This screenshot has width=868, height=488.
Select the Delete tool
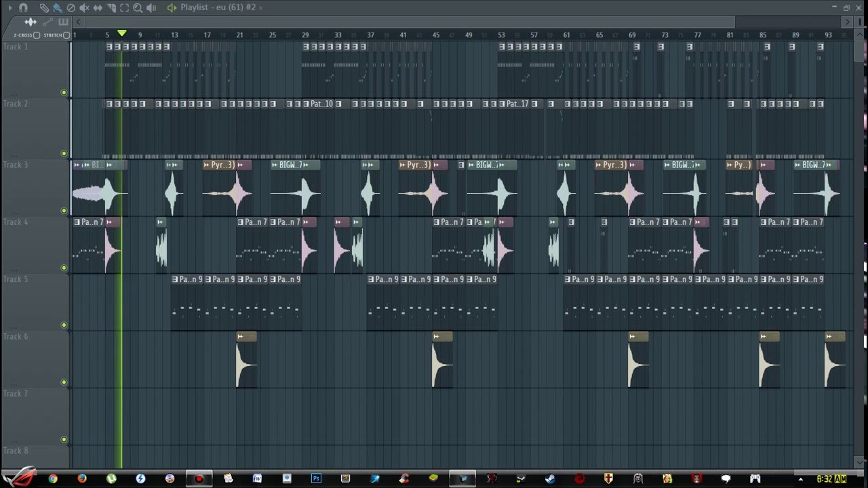(x=71, y=7)
